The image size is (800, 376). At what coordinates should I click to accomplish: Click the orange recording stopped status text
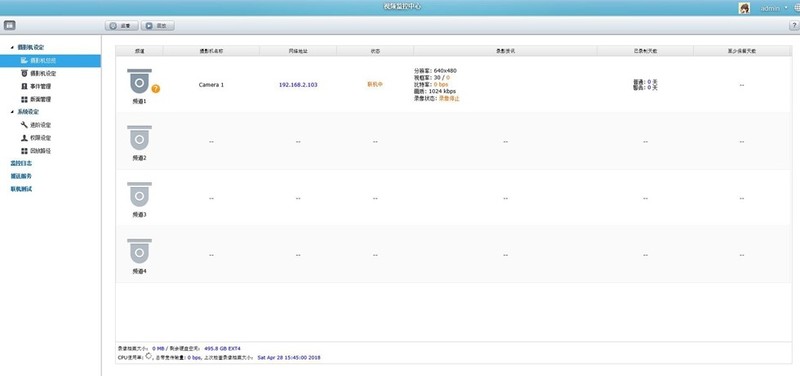(x=449, y=98)
